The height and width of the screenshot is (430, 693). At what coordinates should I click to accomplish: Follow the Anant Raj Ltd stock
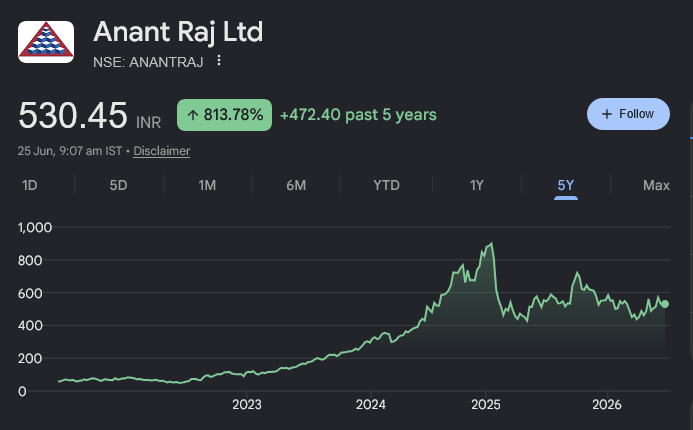point(628,114)
